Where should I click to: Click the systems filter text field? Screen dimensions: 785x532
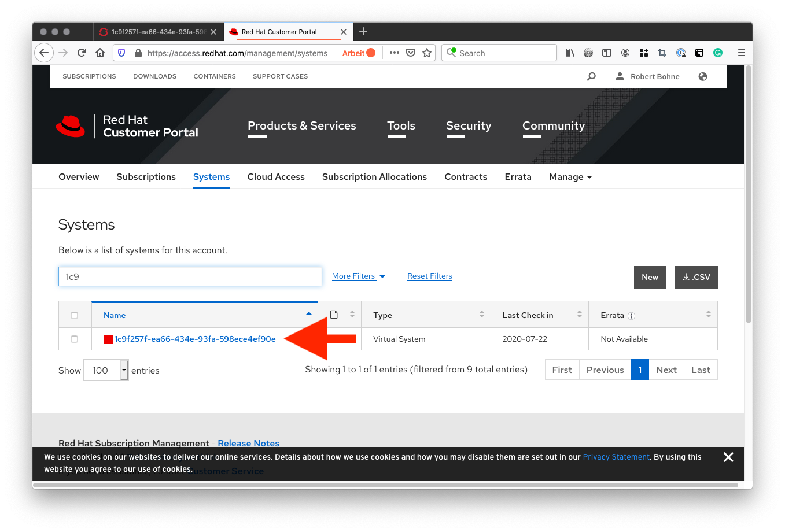pos(190,276)
